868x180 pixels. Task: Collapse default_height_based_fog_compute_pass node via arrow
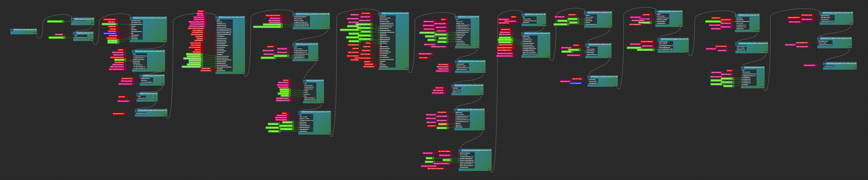coord(330,112)
